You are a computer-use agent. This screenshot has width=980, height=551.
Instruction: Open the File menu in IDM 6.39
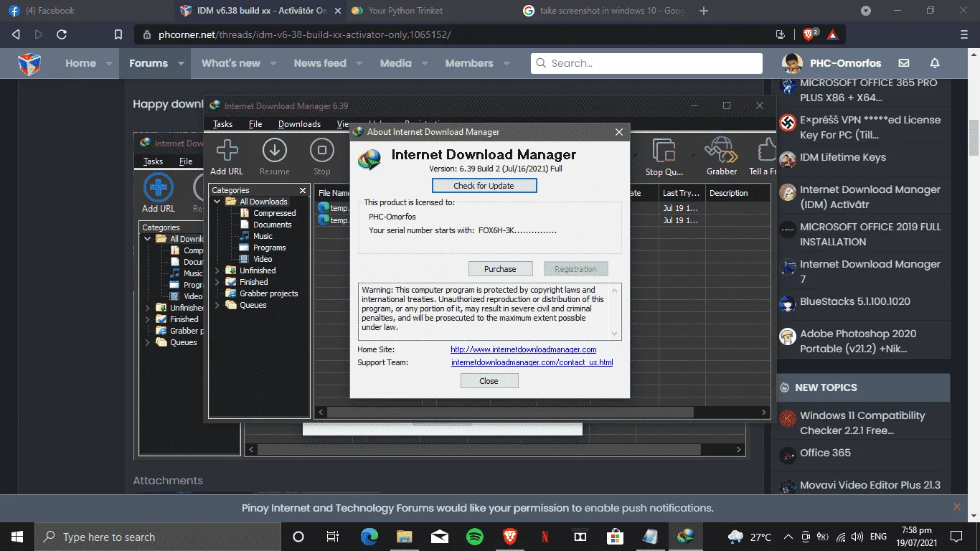(x=255, y=124)
